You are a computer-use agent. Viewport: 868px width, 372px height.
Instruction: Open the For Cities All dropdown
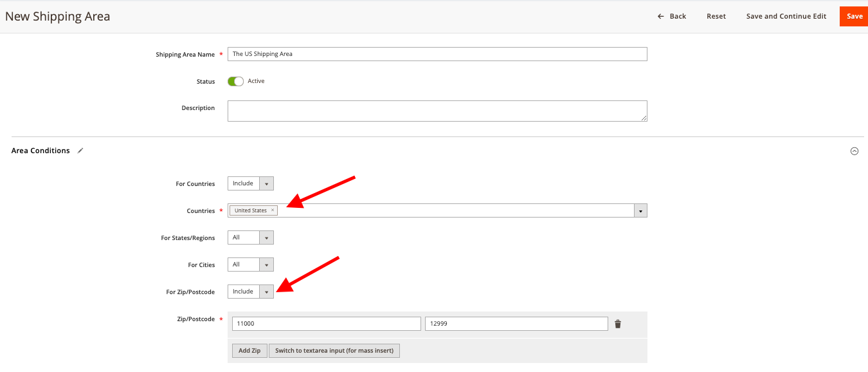267,264
